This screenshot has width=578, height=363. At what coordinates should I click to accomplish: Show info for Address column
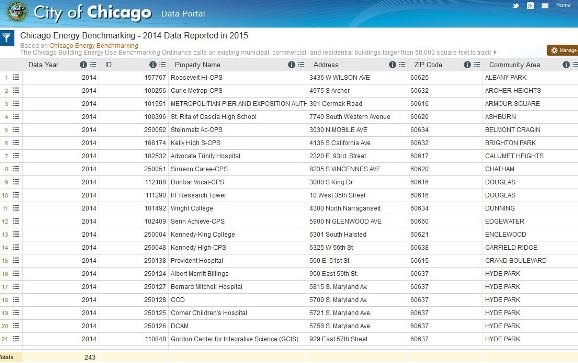click(x=392, y=64)
